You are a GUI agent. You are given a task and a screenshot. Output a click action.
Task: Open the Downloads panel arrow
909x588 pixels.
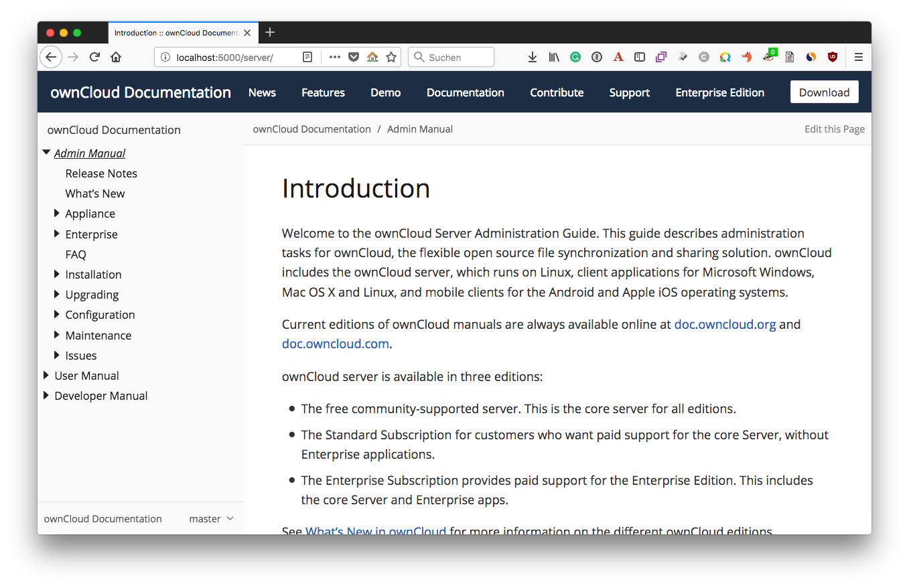click(x=533, y=58)
